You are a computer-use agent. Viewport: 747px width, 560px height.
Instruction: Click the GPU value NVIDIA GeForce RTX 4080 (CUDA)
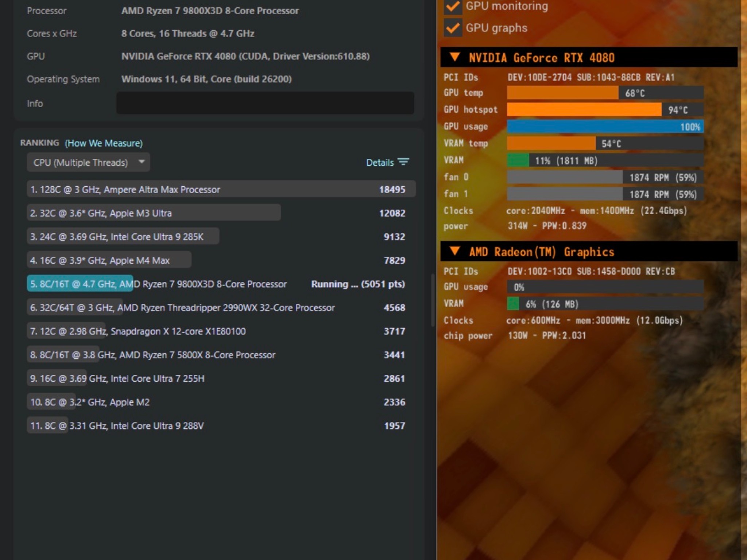click(245, 56)
